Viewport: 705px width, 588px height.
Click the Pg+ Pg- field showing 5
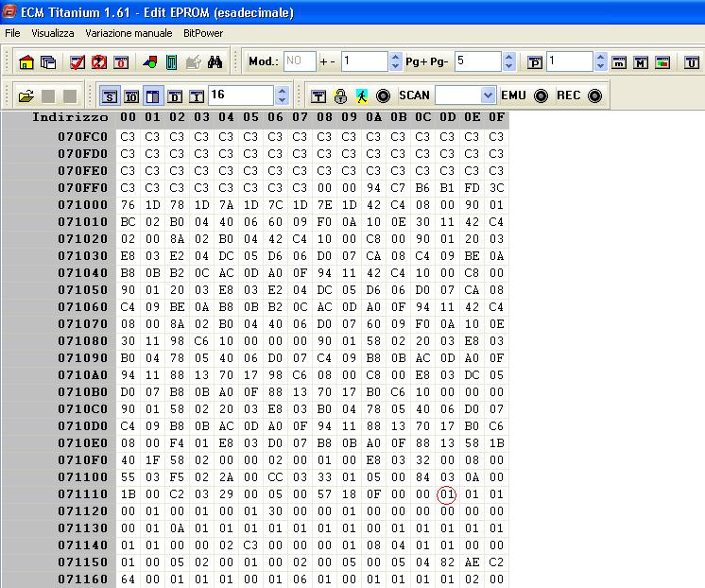478,61
